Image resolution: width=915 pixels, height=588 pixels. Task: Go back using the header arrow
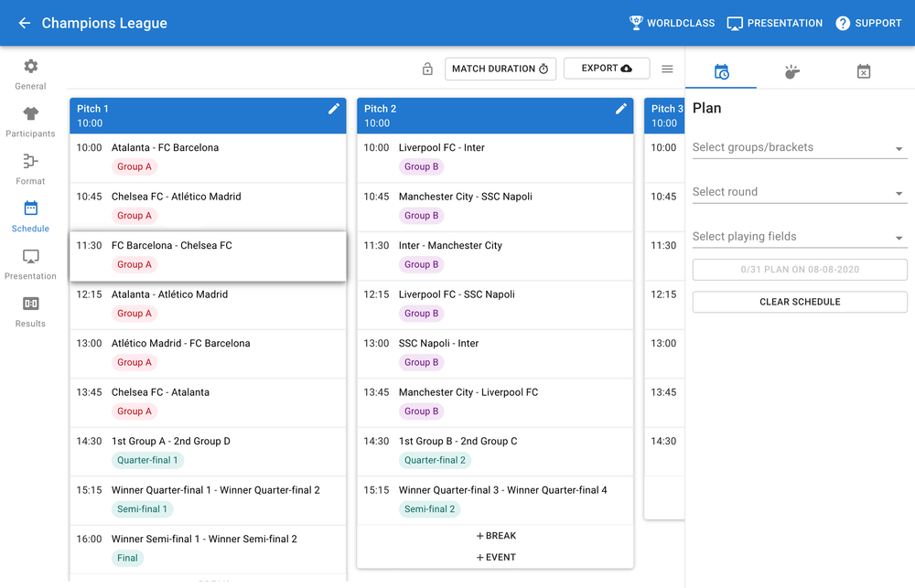pyautogui.click(x=25, y=23)
